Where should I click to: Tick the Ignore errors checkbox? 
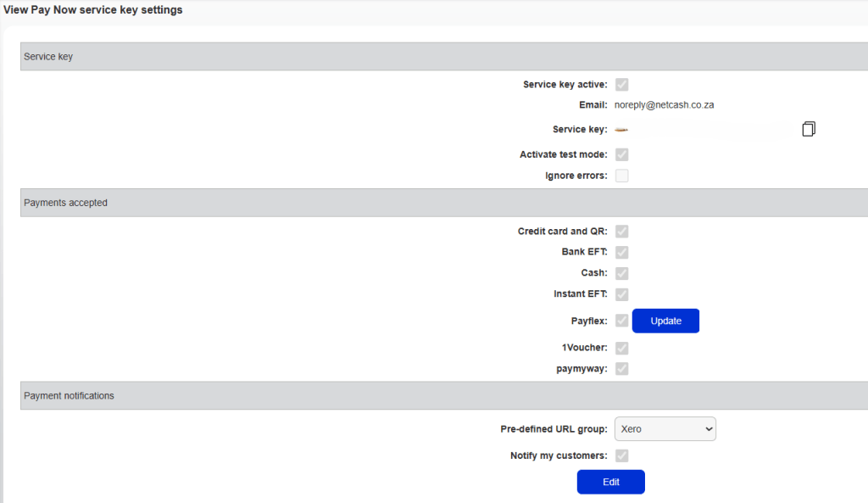coord(622,176)
